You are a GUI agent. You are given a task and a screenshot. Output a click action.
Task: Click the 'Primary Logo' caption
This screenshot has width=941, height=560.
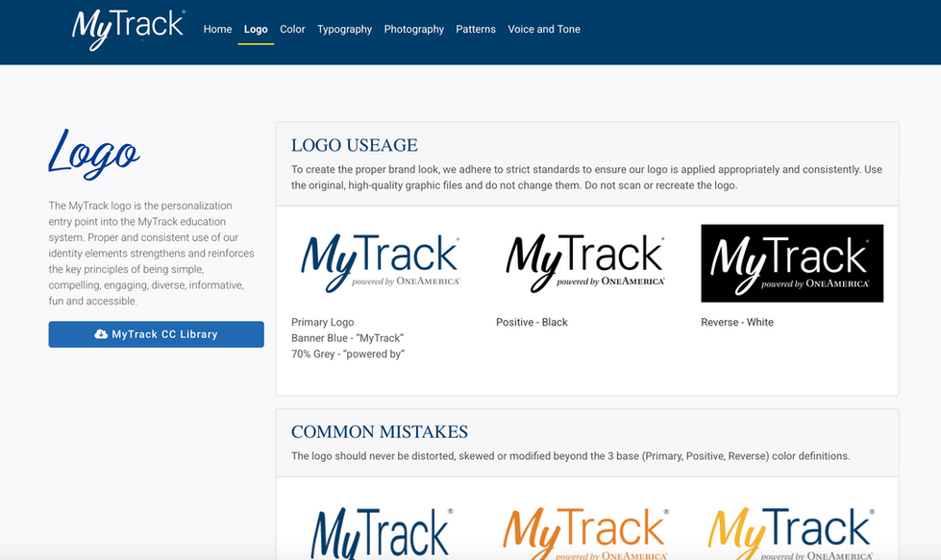click(322, 322)
